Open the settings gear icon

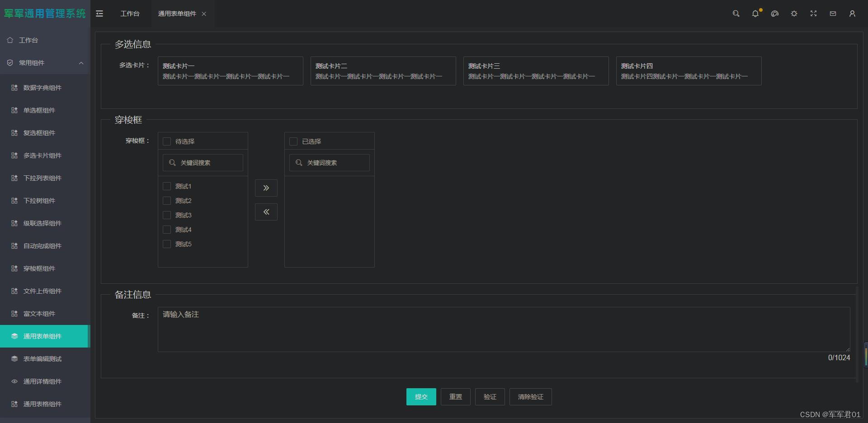(794, 14)
